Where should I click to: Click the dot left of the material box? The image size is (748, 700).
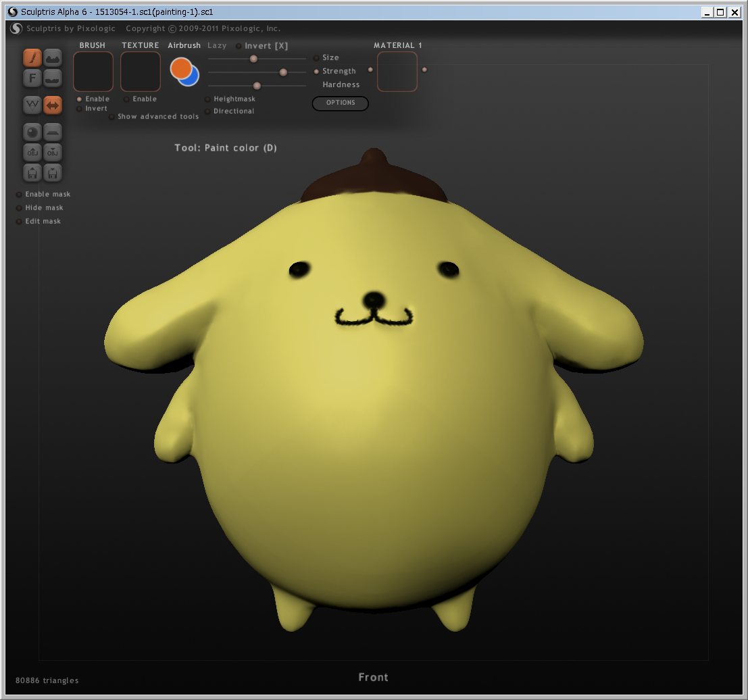(370, 70)
